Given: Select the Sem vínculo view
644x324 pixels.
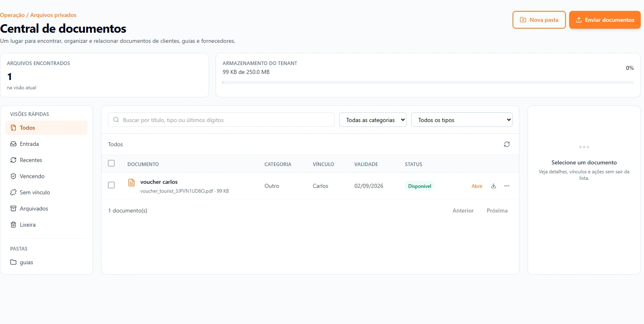Looking at the screenshot, I should click(47, 192).
